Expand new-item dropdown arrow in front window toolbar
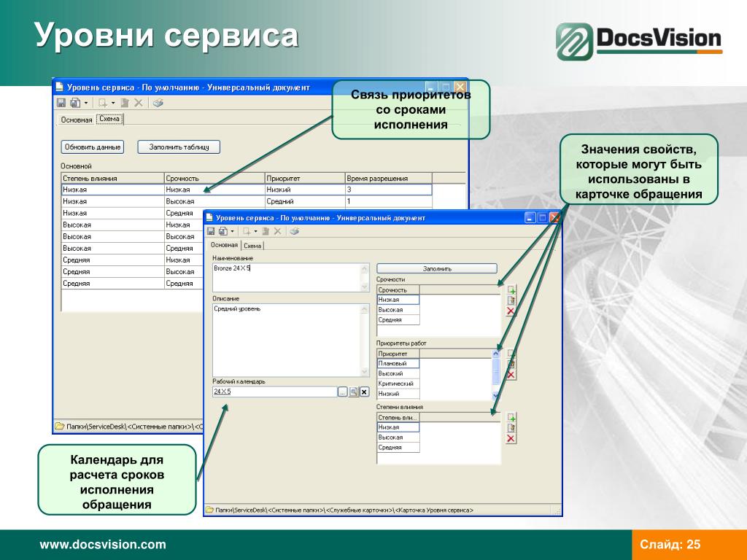The width and height of the screenshot is (747, 560). point(255,231)
